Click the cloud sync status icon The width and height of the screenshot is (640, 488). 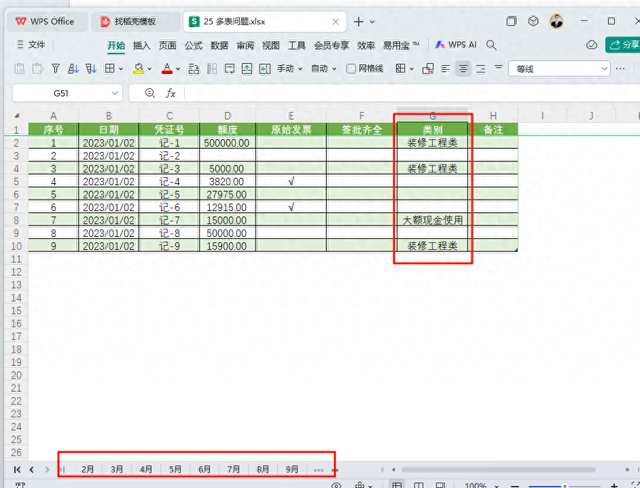point(591,45)
